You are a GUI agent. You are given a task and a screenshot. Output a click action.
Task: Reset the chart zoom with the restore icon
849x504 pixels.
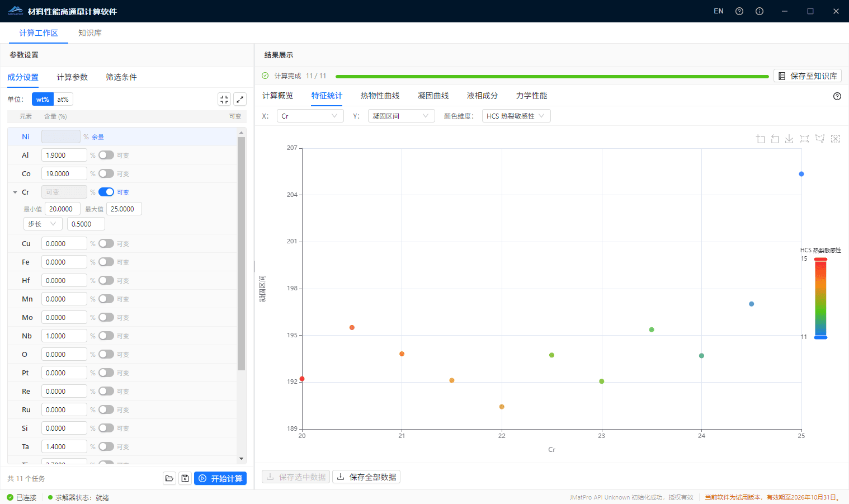tap(775, 139)
